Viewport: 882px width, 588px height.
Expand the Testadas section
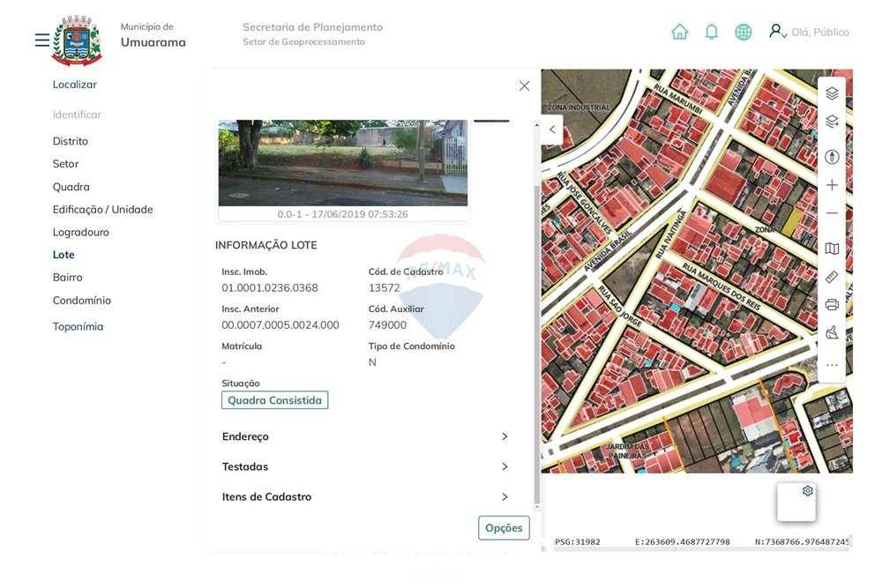pyautogui.click(x=365, y=466)
